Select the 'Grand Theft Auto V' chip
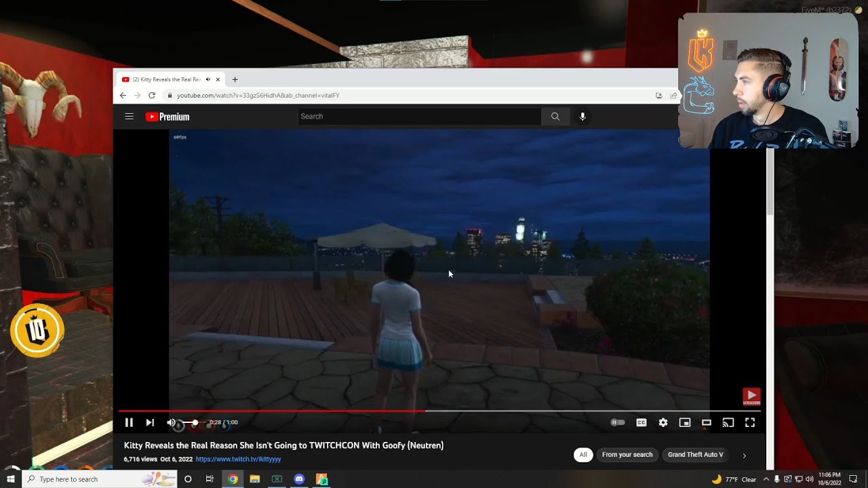The width and height of the screenshot is (868, 488). 696,455
